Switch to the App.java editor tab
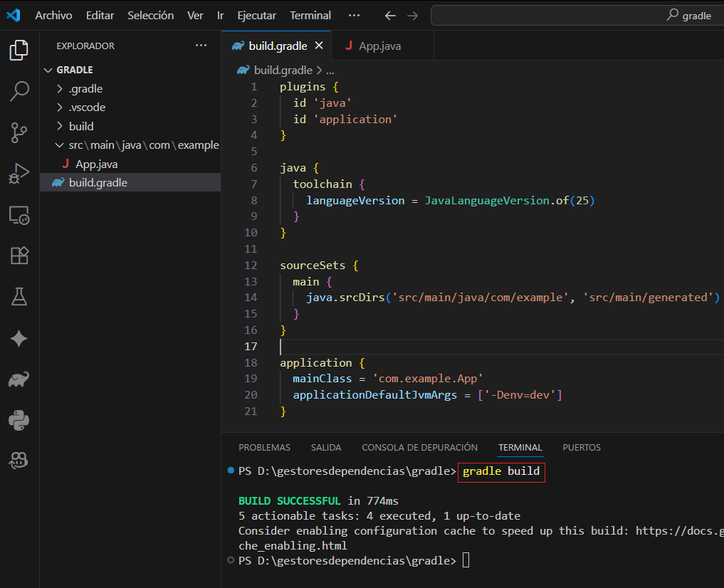Screen dimensions: 724x588 click(379, 46)
